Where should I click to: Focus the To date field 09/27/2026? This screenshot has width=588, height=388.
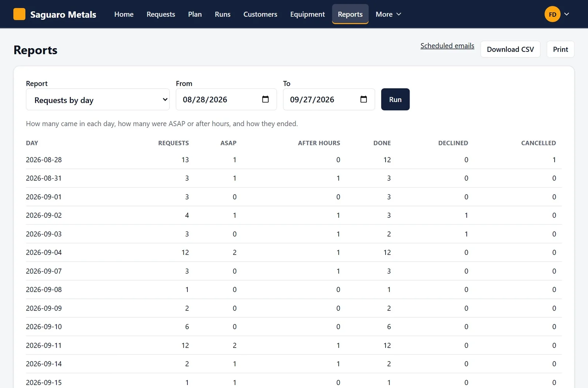pyautogui.click(x=329, y=99)
